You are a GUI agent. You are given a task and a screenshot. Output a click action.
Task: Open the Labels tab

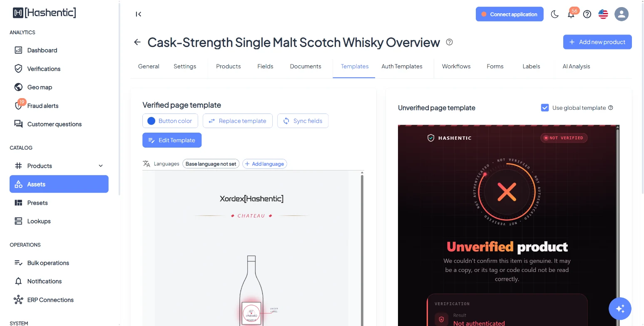[531, 66]
